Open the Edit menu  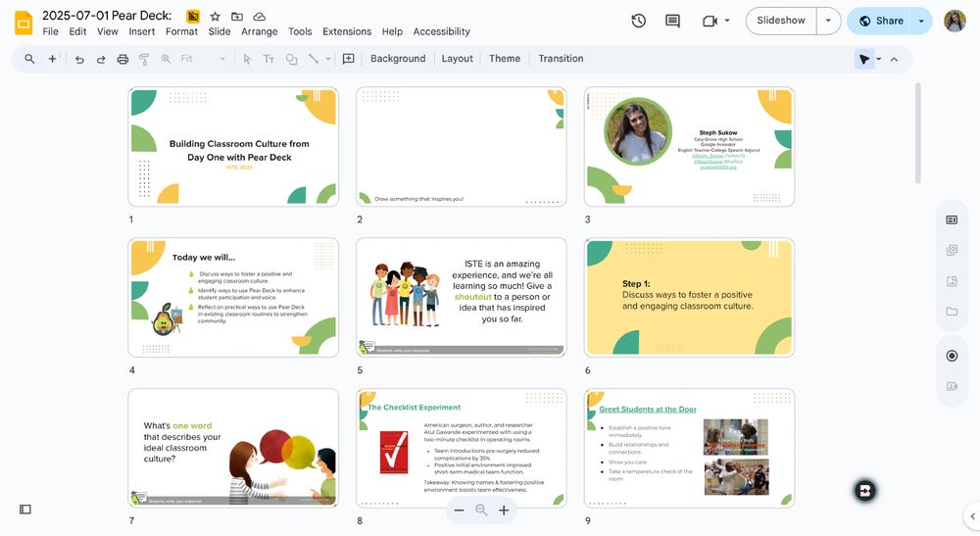77,31
